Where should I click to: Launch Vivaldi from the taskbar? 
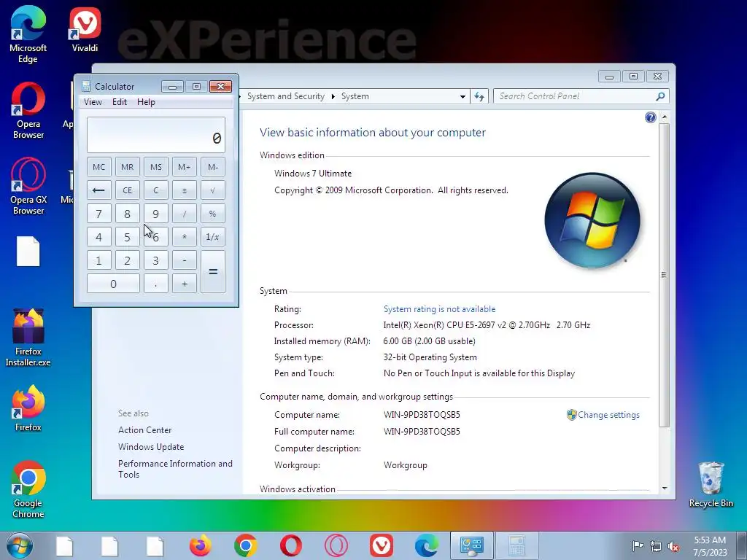click(381, 545)
